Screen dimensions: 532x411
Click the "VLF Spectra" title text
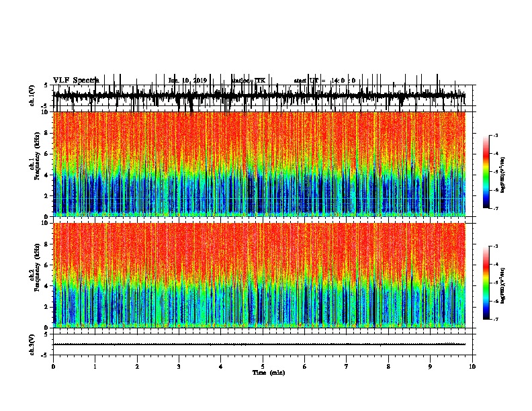76,81
